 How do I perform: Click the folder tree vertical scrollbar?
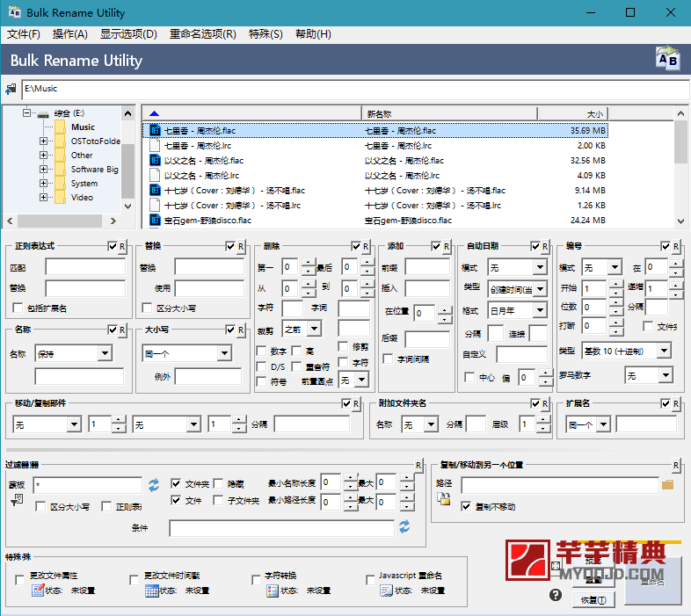[127, 160]
